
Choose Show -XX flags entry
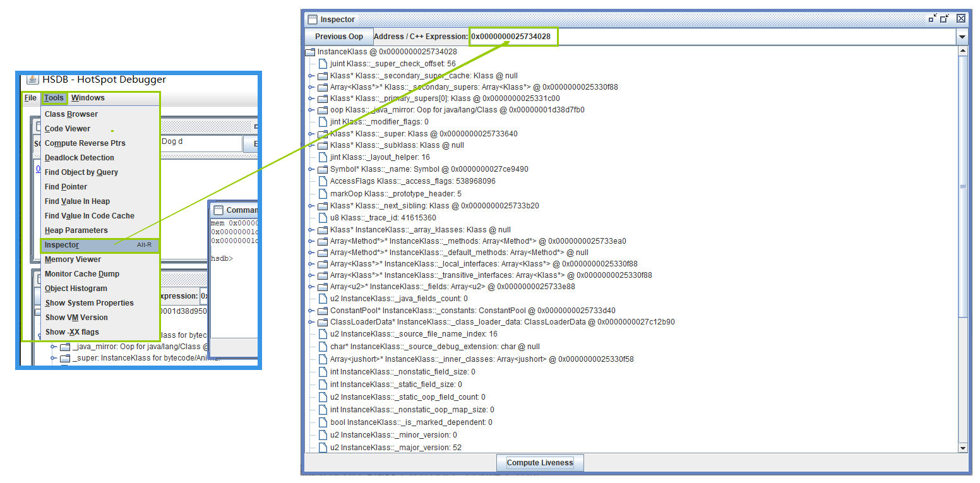pos(100,332)
